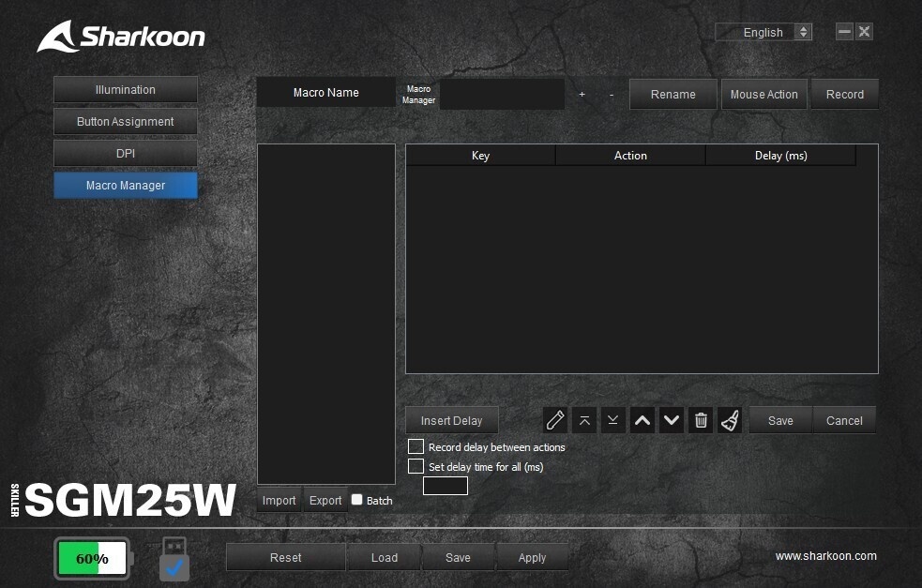Screen dimensions: 922x588
Task: Open www.sharkoon.com link
Action: point(826,556)
